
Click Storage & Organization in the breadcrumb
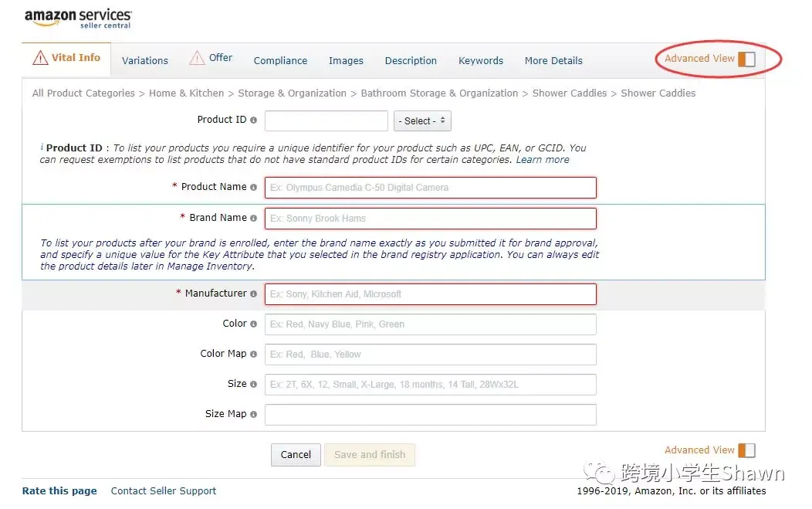point(292,93)
